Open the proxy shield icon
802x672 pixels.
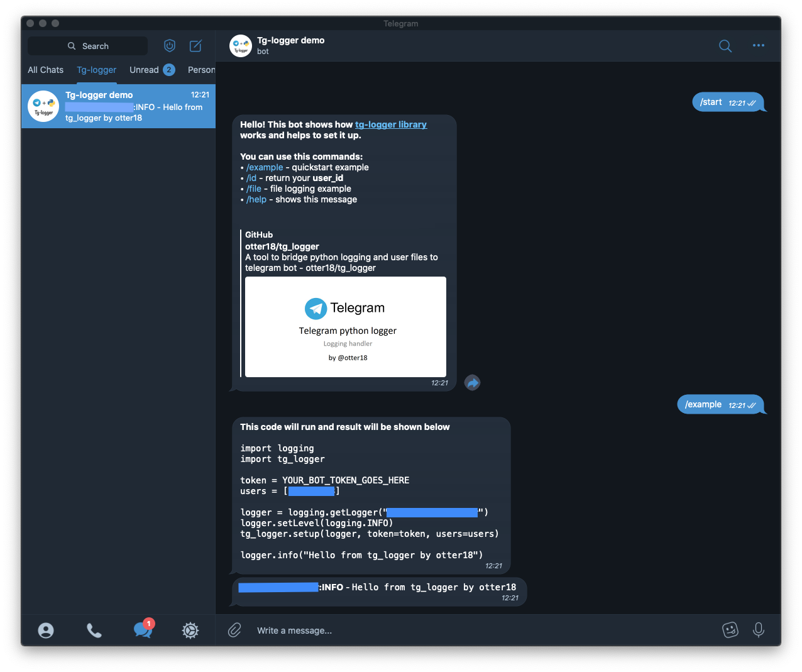coord(169,45)
